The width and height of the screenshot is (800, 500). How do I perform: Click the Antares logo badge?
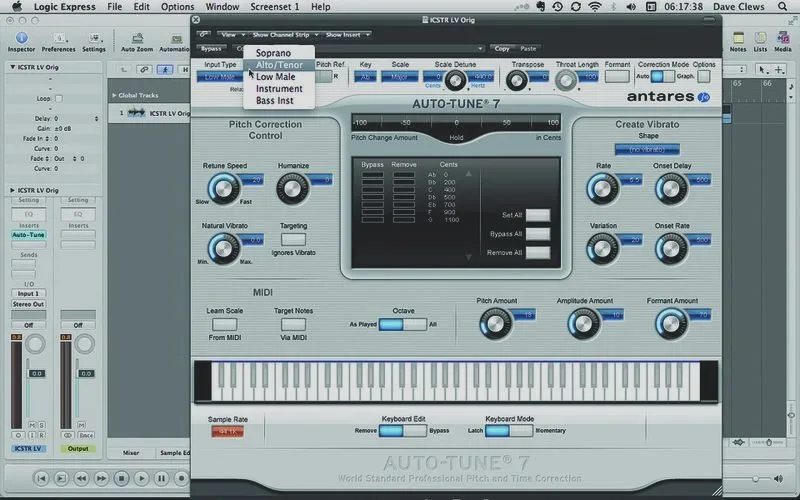(x=704, y=97)
